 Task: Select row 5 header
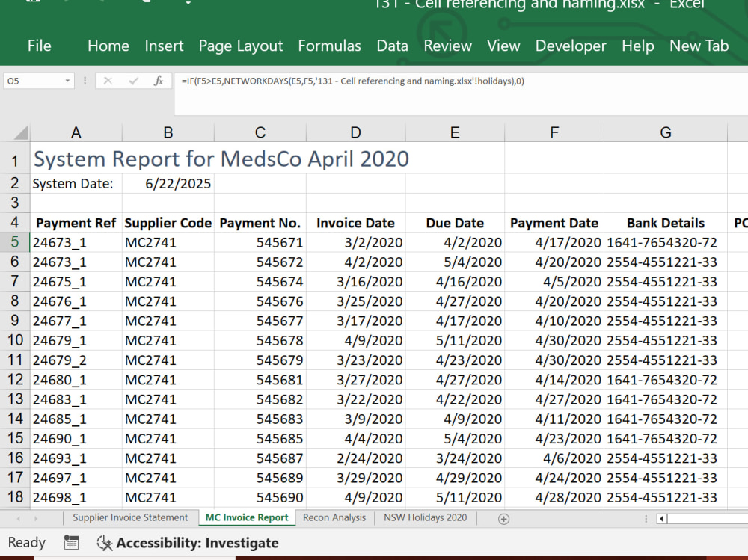click(x=15, y=242)
